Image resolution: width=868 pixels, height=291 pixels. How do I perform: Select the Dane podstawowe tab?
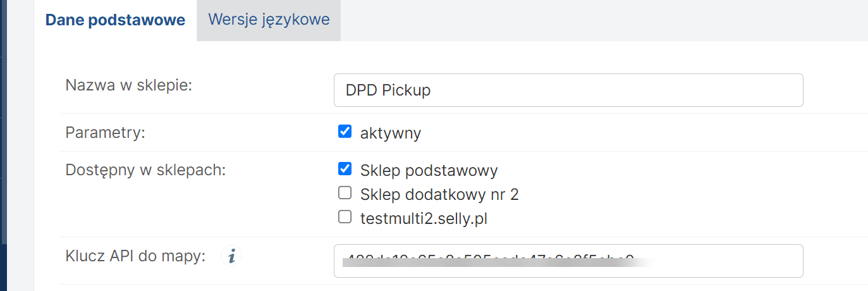[115, 20]
